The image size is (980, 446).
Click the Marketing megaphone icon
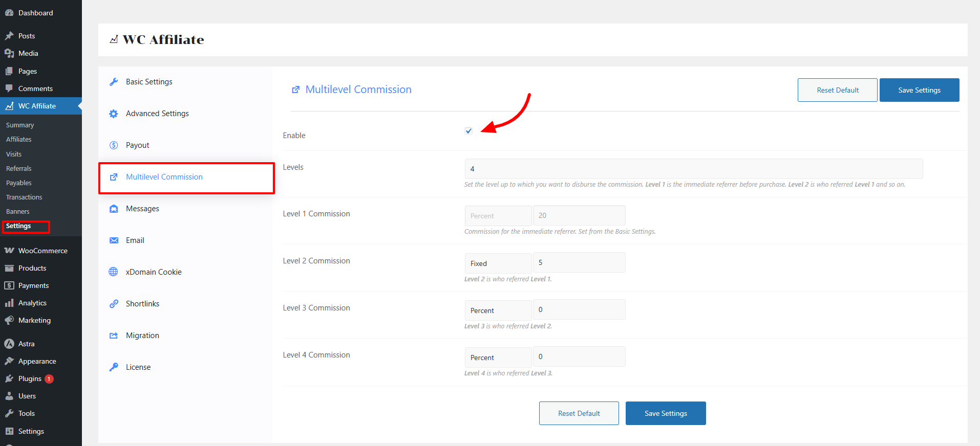pos(9,320)
